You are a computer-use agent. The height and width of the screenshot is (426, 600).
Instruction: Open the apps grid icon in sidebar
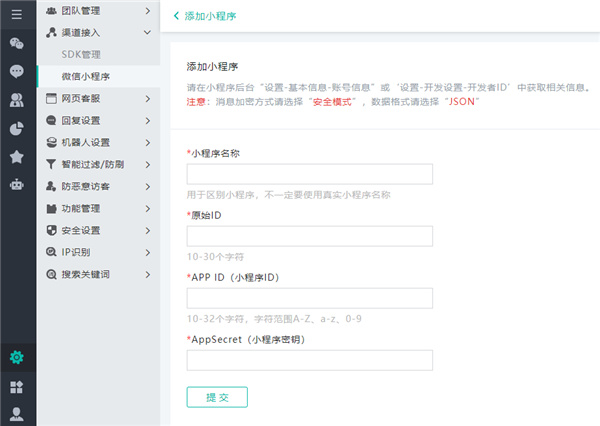tap(17, 386)
